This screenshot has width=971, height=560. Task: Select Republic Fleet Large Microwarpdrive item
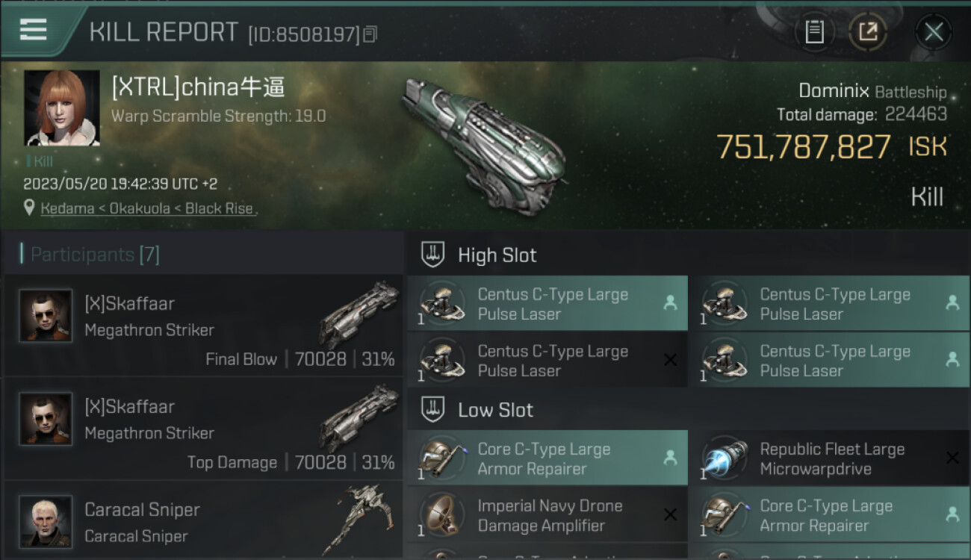pos(829,458)
